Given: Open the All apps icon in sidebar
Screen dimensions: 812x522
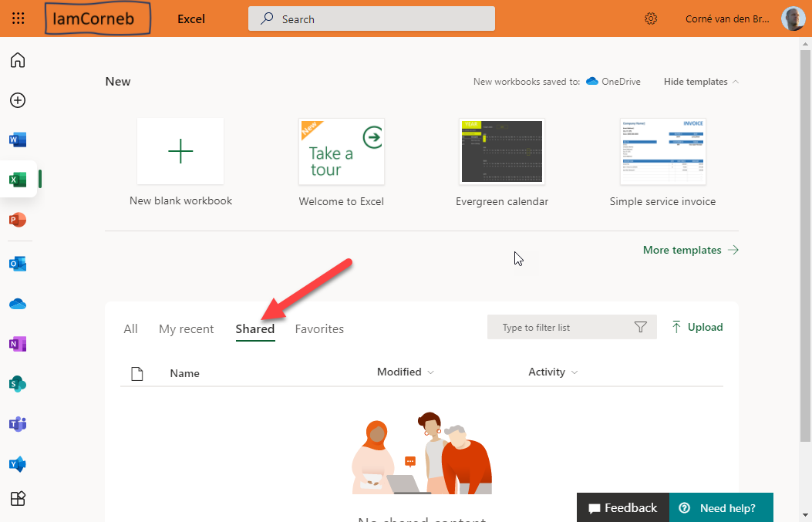Looking at the screenshot, I should tap(18, 499).
